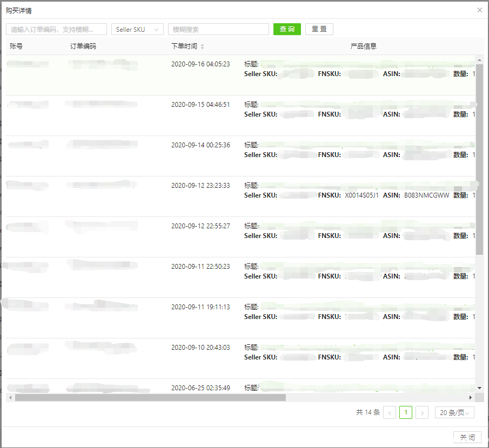Click the sort icon beside 下单时间
This screenshot has width=489, height=448.
[x=202, y=47]
